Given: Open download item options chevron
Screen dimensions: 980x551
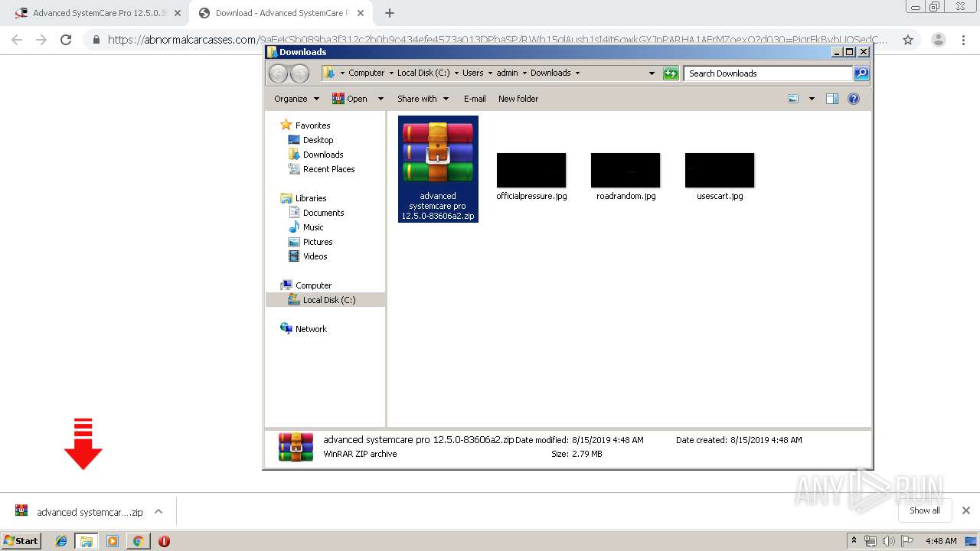Looking at the screenshot, I should tap(158, 511).
